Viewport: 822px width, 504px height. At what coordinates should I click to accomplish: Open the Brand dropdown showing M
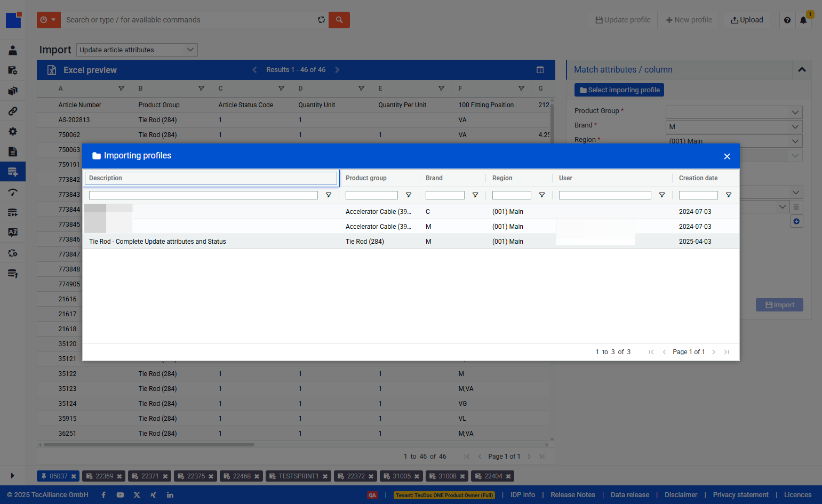734,126
